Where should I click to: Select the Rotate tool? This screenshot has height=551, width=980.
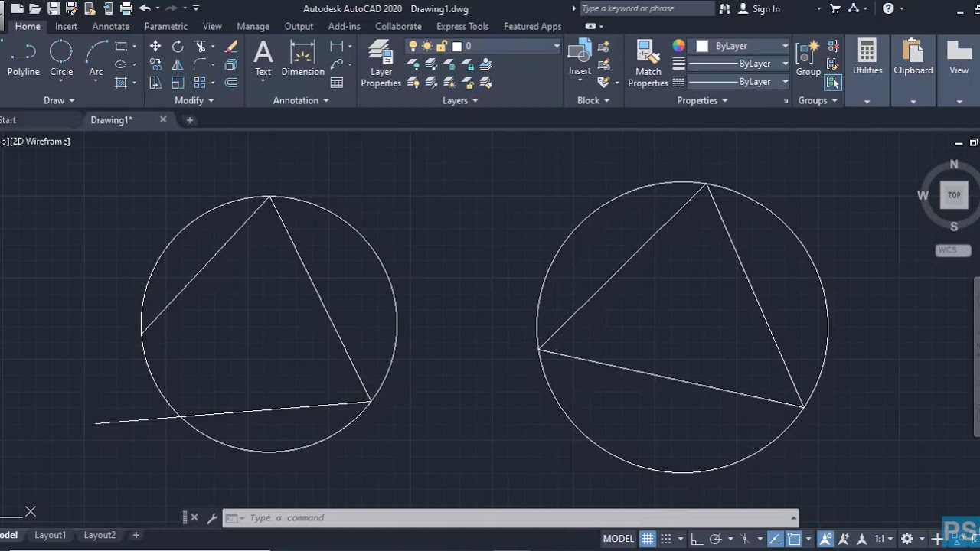pos(178,47)
